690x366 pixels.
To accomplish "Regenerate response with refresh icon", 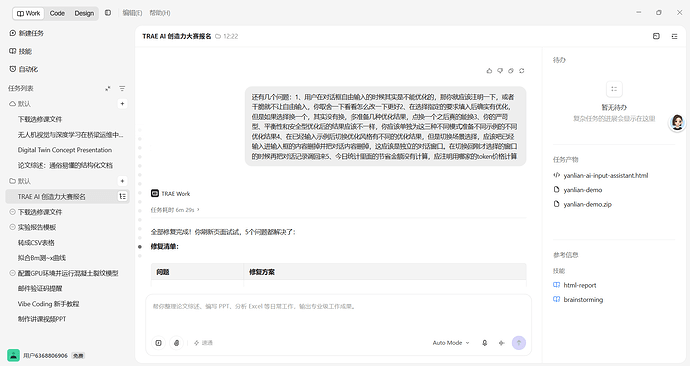I will (521, 71).
